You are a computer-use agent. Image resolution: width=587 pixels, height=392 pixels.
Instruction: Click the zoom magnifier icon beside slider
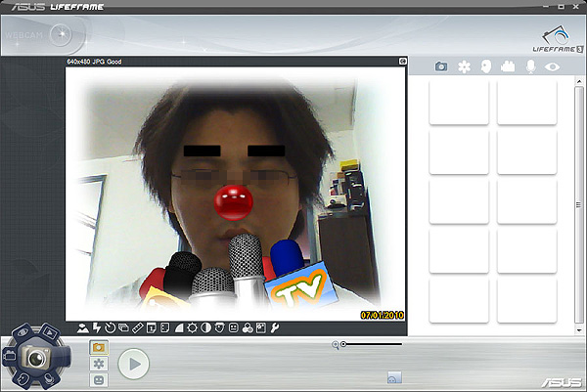(336, 345)
